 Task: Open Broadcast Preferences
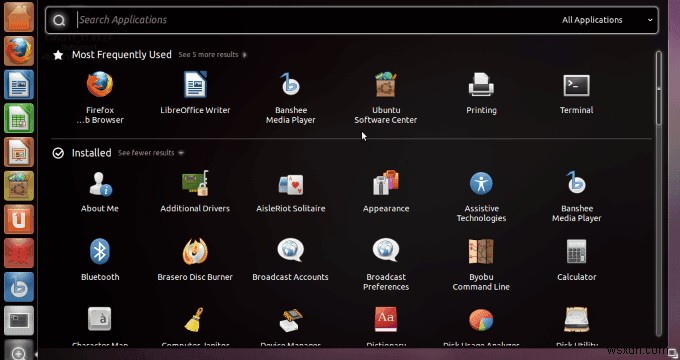[x=386, y=265]
